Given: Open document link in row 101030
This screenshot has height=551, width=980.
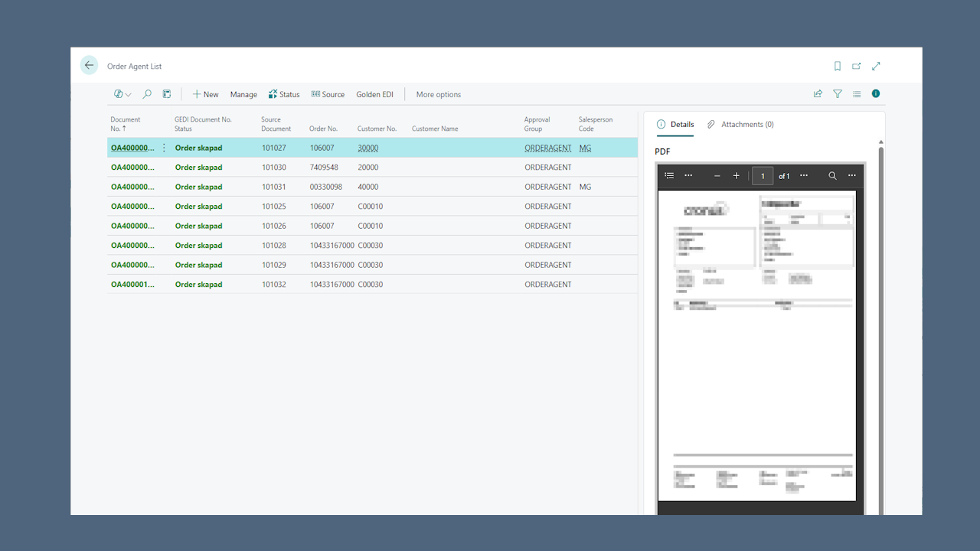Looking at the screenshot, I should 132,168.
